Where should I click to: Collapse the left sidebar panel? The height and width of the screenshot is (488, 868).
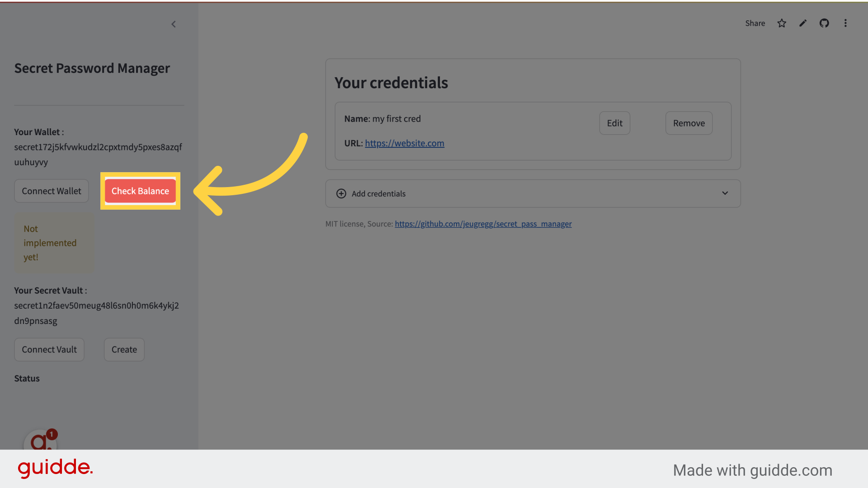(174, 24)
